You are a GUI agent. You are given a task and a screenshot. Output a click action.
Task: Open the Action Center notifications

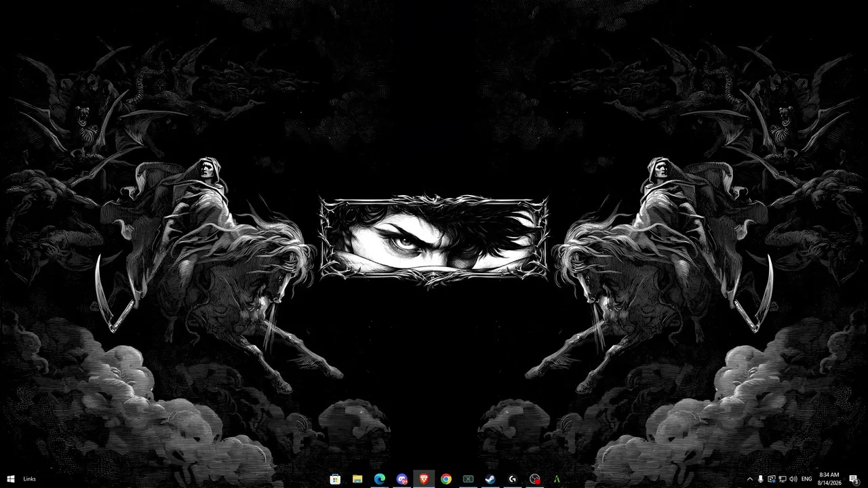click(x=854, y=479)
